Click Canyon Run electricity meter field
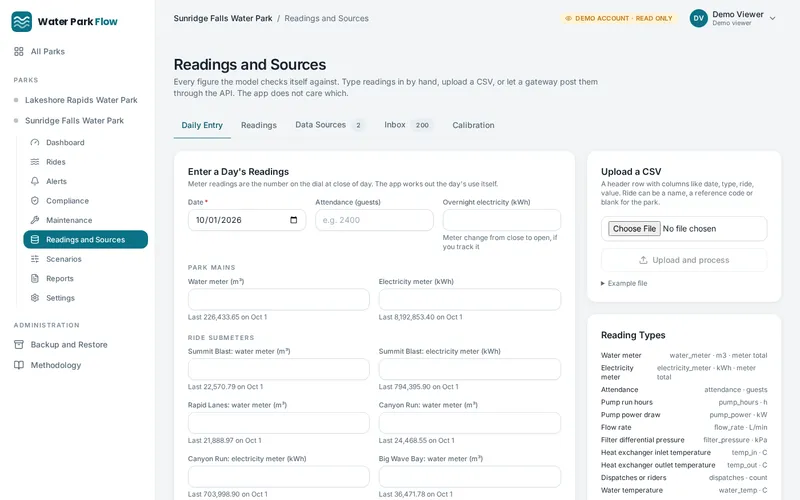The image size is (800, 500). coord(279,477)
